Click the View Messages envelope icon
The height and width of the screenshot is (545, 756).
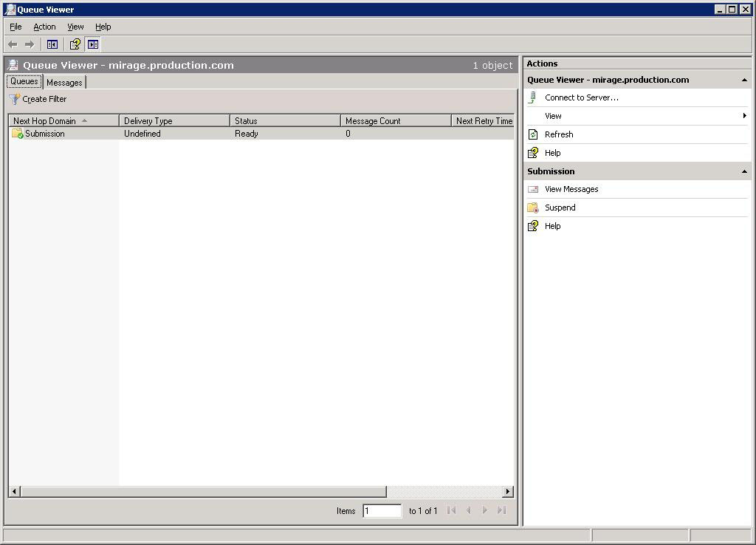tap(533, 190)
